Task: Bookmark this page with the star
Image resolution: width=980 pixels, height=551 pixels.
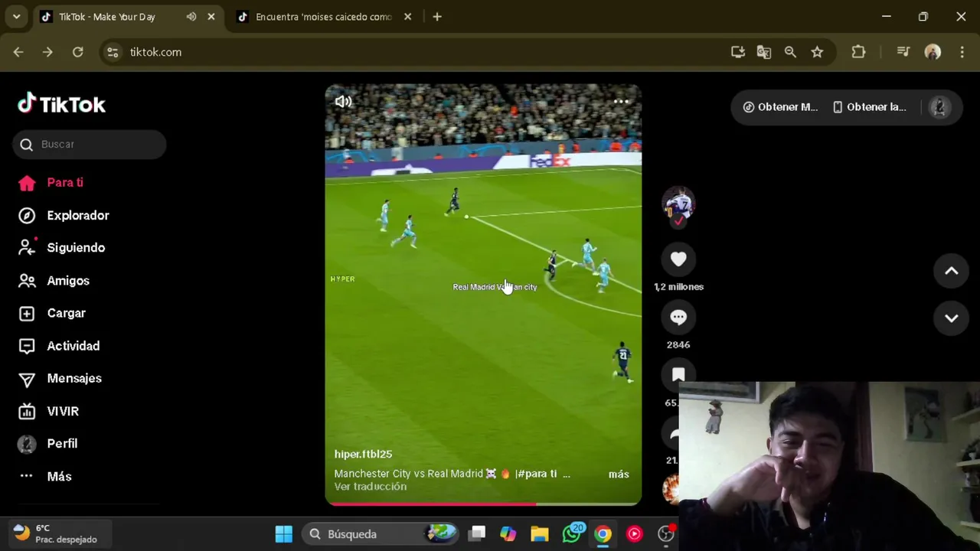Action: [x=817, y=52]
